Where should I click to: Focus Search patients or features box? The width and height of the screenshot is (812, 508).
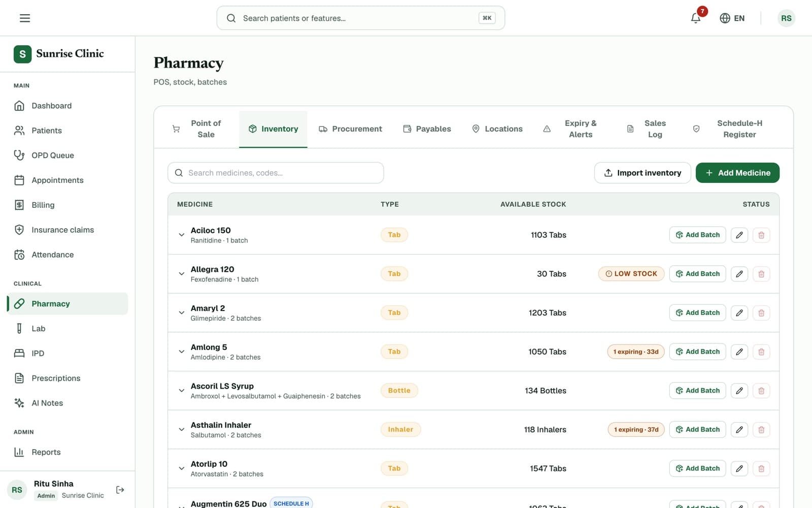pos(361,18)
